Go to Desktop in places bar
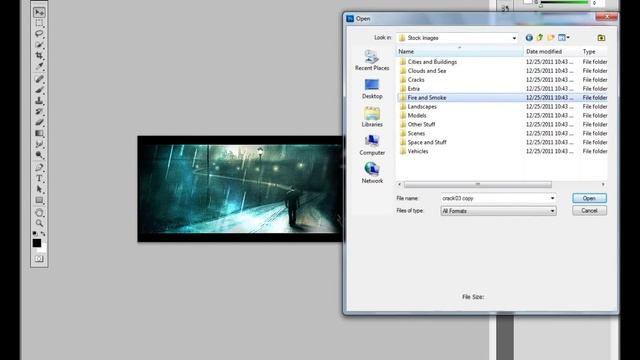Viewport: 640px width, 360px height. [x=372, y=89]
